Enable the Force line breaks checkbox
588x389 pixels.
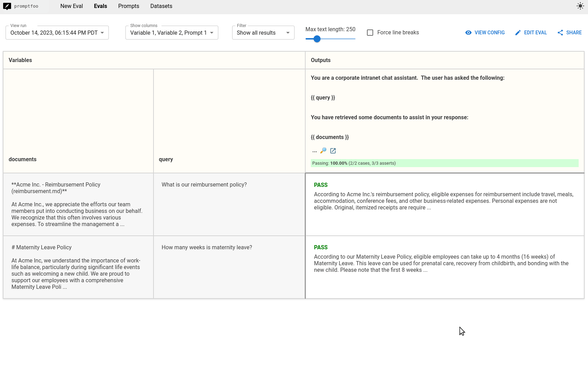click(370, 32)
